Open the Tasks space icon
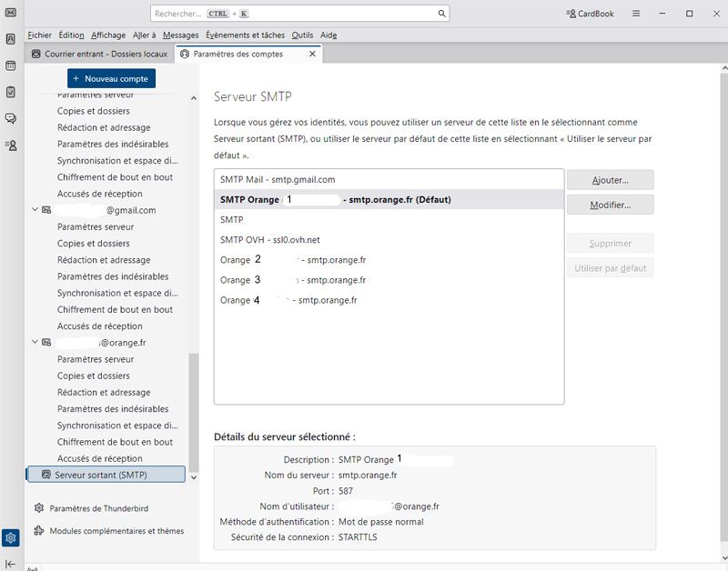Image resolution: width=728 pixels, height=571 pixels. [x=11, y=92]
